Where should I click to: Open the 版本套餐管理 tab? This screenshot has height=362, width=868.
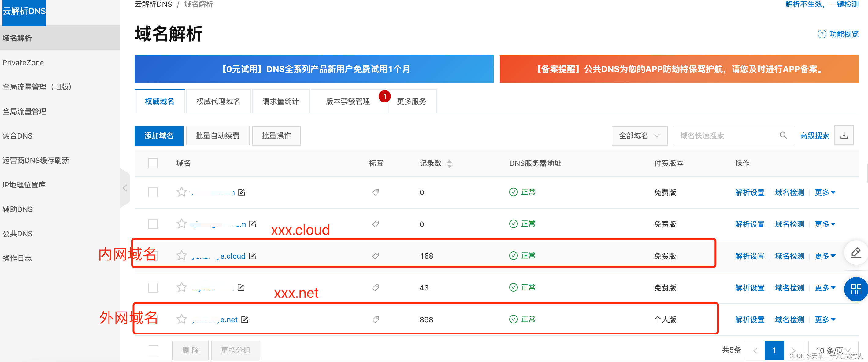click(348, 101)
